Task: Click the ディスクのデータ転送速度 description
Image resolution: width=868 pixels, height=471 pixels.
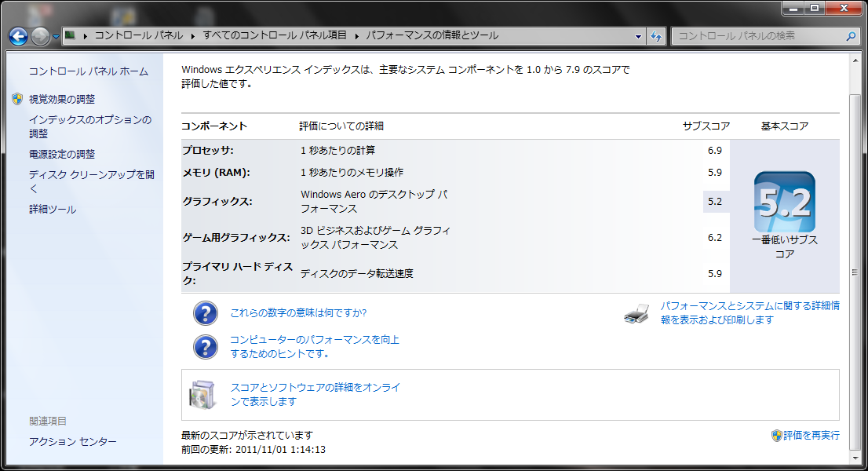Action: (357, 273)
